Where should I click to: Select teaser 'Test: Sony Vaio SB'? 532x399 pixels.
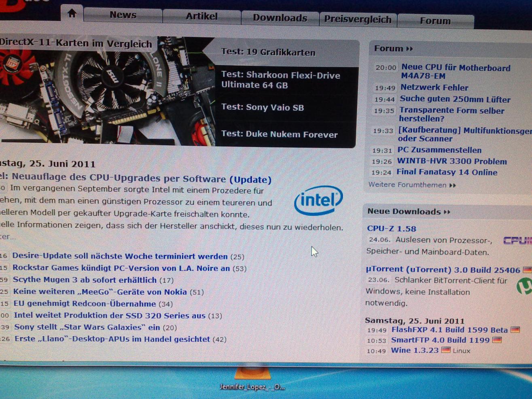click(x=263, y=107)
